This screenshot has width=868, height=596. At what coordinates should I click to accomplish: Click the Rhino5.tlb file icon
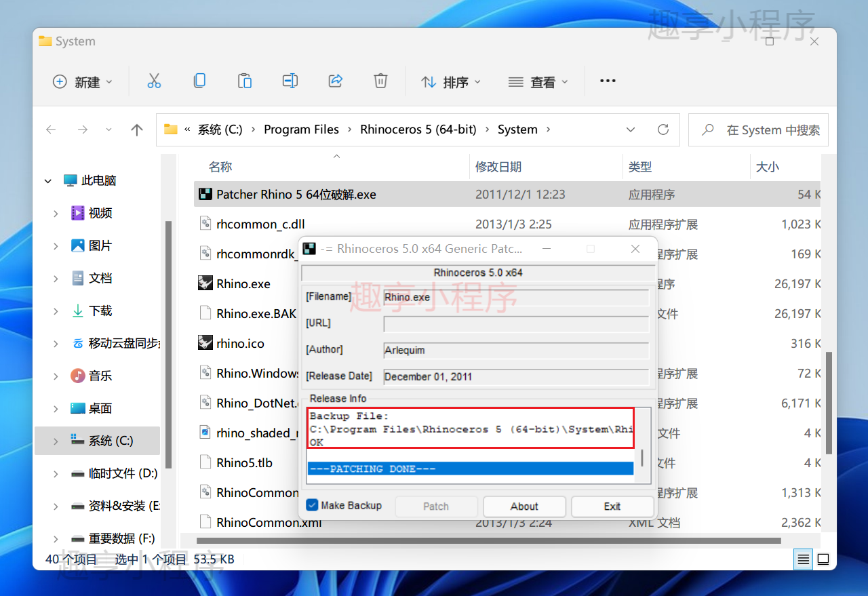[205, 462]
